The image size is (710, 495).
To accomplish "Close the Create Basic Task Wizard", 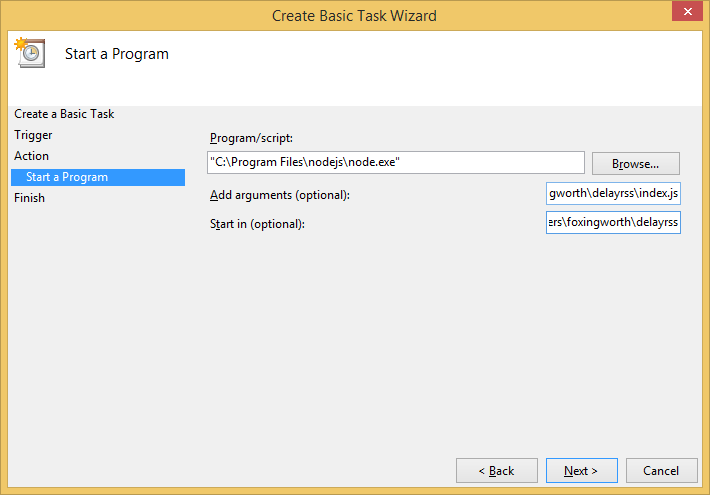I will [687, 11].
